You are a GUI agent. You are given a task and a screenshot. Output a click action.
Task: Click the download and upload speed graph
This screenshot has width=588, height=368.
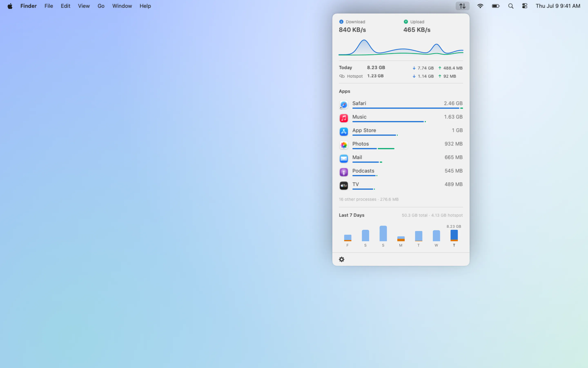[401, 47]
